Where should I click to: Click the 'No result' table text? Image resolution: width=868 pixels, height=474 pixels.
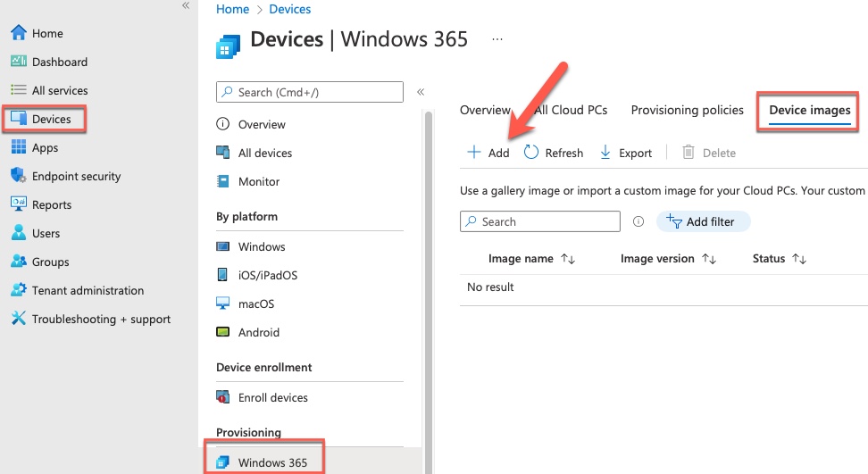click(x=490, y=287)
